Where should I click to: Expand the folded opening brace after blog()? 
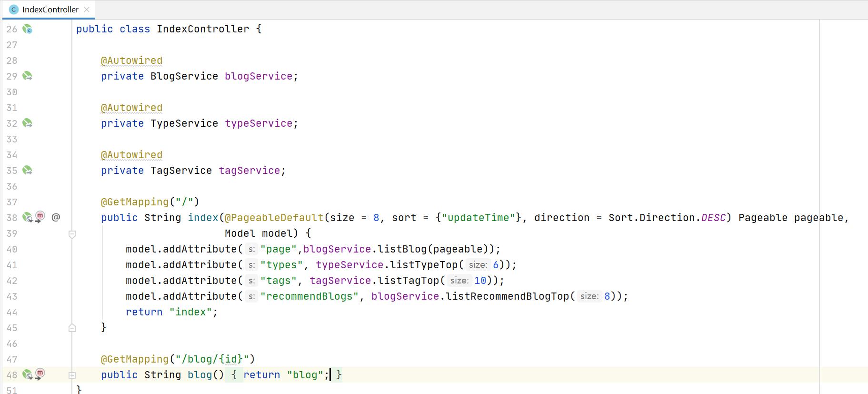click(x=234, y=375)
